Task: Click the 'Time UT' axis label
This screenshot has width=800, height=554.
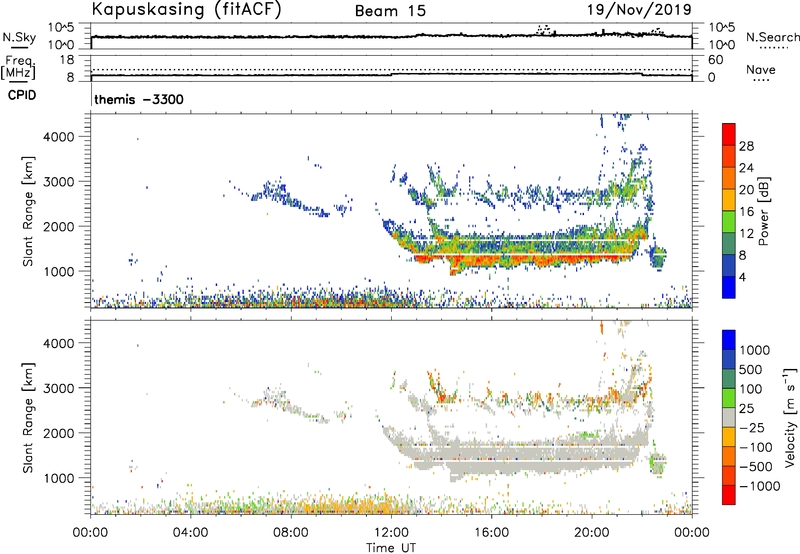Action: click(391, 548)
